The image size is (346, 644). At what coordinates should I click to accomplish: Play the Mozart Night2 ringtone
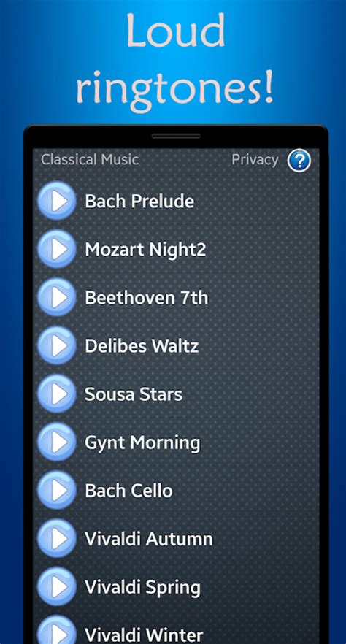click(57, 249)
